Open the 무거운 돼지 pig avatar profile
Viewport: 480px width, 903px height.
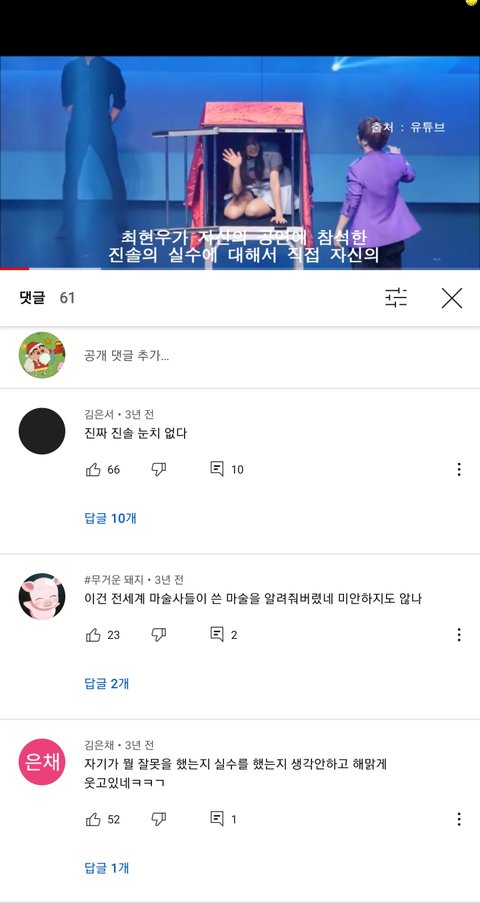[x=42, y=596]
